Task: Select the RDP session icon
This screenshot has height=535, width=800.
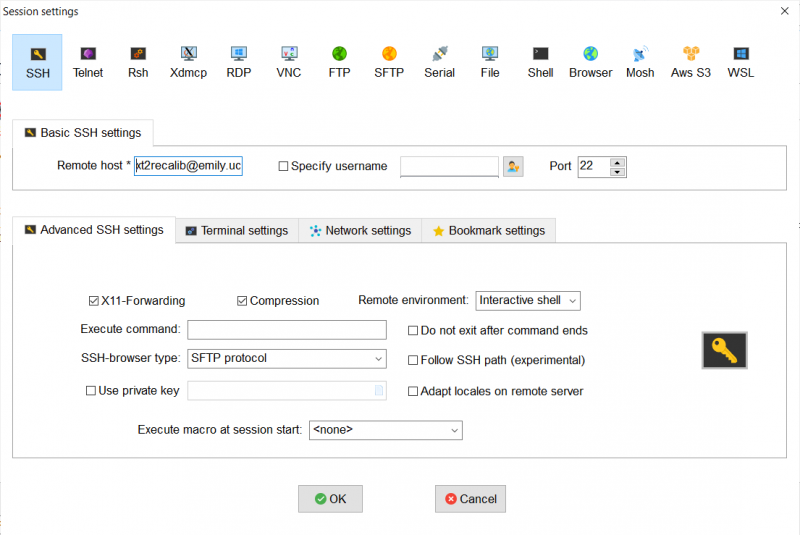Action: tap(239, 62)
